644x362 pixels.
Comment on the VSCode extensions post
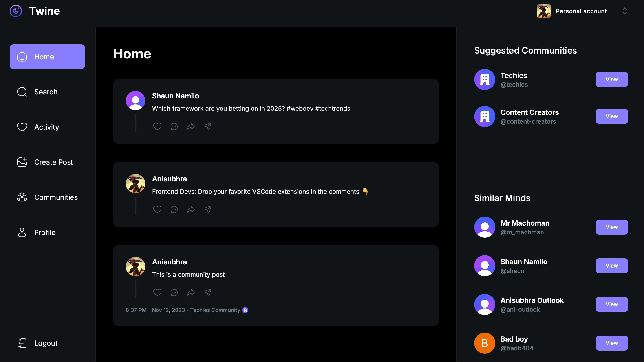tap(174, 209)
